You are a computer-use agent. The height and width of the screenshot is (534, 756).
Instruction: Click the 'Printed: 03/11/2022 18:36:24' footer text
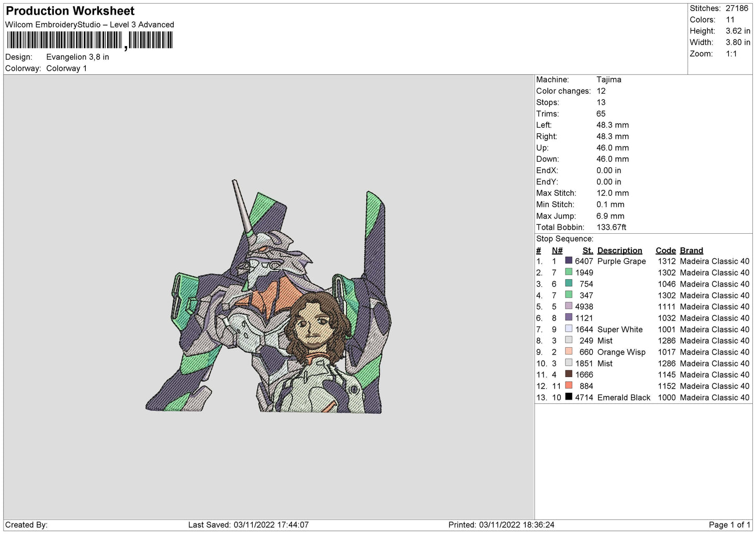tap(501, 525)
